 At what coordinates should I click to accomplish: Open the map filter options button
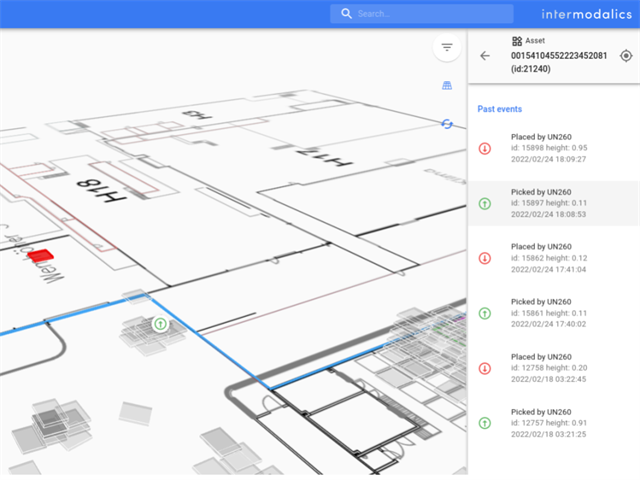click(x=446, y=48)
